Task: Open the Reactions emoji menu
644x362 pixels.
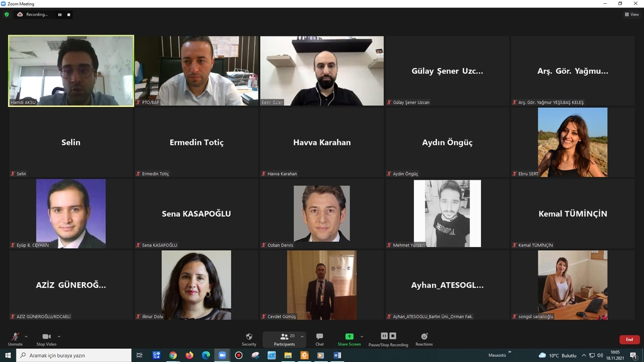Action: [424, 339]
